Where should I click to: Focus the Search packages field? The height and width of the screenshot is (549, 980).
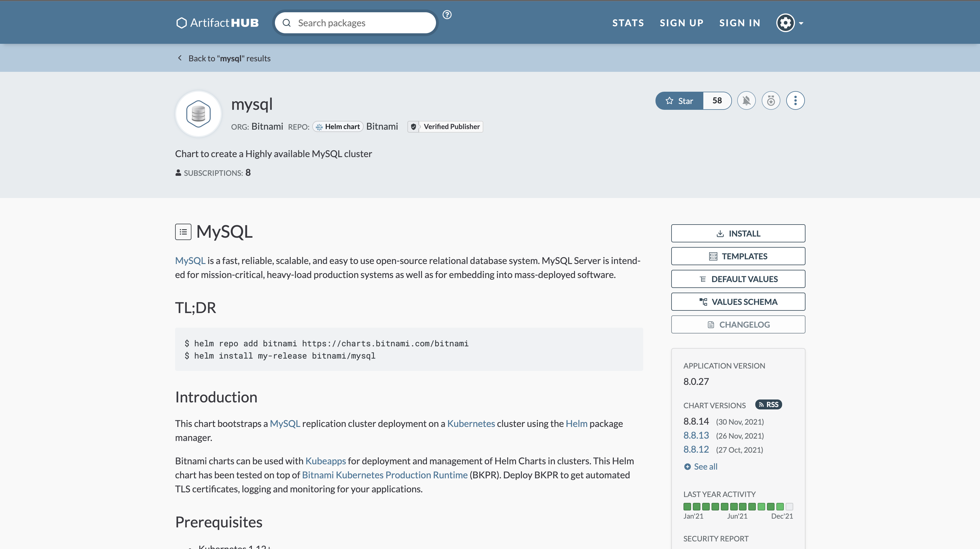coord(355,23)
